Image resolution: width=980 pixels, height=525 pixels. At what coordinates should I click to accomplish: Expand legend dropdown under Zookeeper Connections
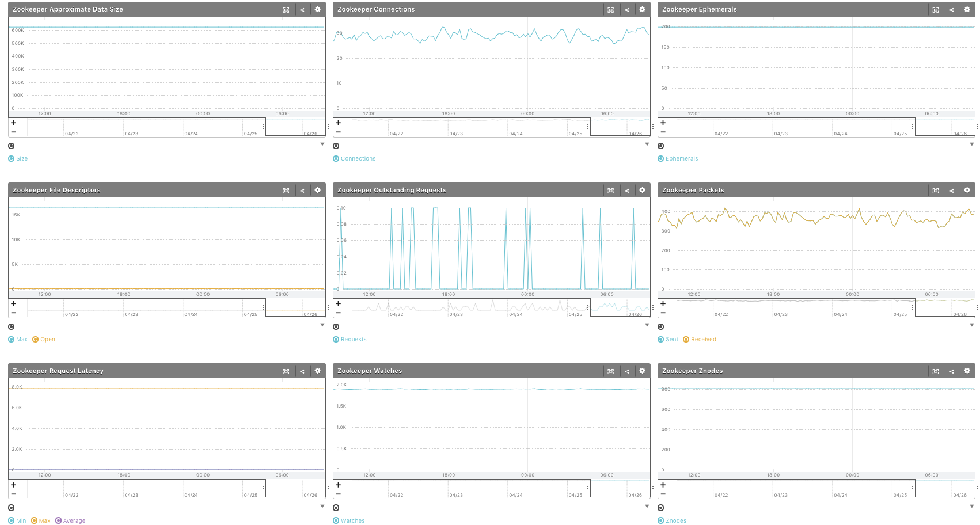pyautogui.click(x=647, y=144)
